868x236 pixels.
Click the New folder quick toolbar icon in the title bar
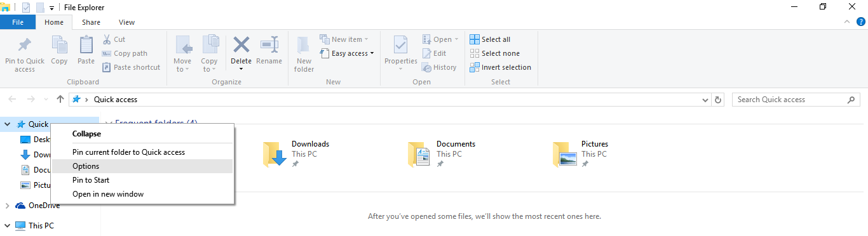[39, 8]
